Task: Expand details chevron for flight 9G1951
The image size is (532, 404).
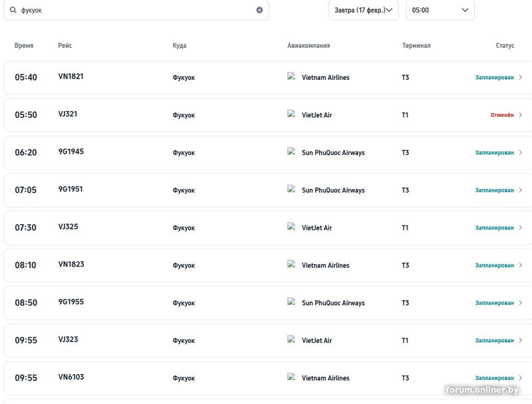Action: pyautogui.click(x=521, y=190)
